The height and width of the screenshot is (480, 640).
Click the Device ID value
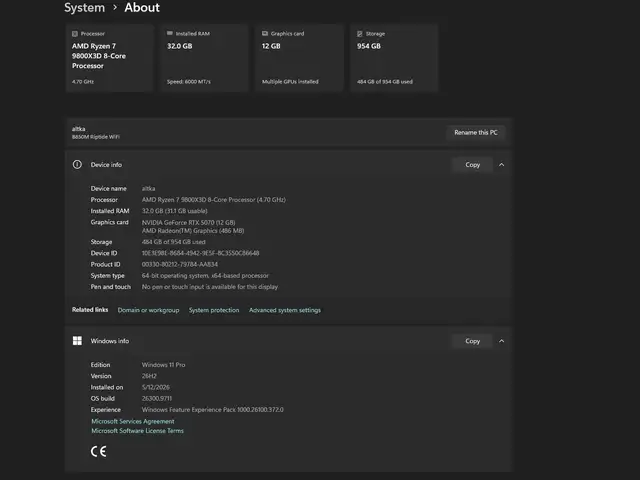tap(200, 253)
